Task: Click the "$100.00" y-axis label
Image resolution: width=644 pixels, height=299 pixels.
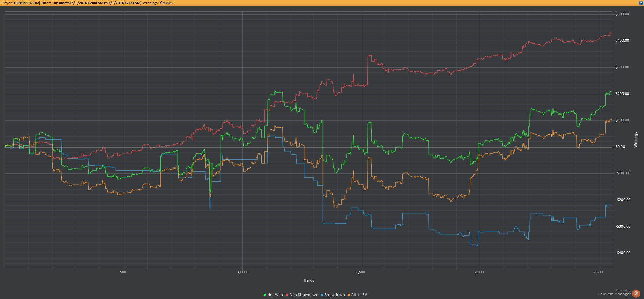Action: pos(622,120)
